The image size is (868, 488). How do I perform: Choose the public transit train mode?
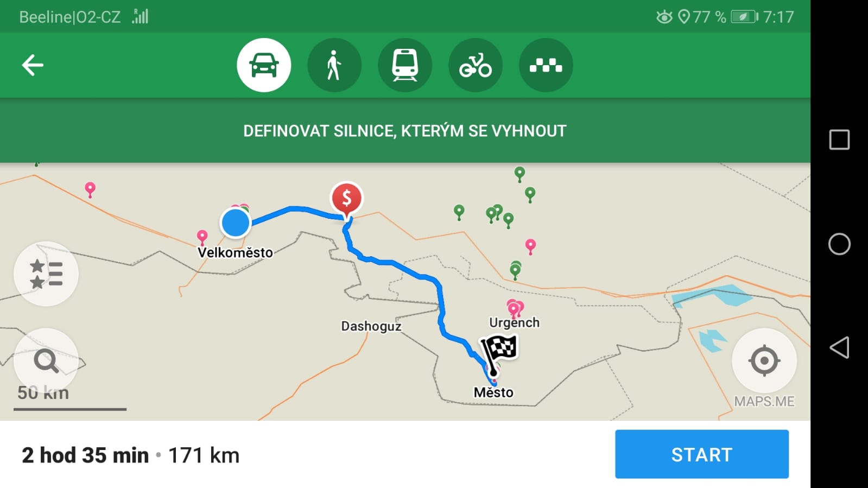click(x=405, y=65)
